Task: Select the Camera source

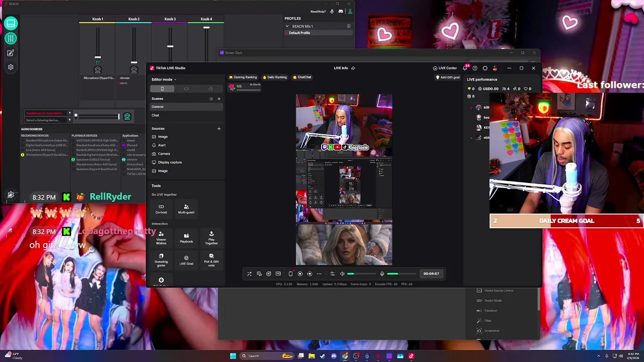Action: (186, 153)
